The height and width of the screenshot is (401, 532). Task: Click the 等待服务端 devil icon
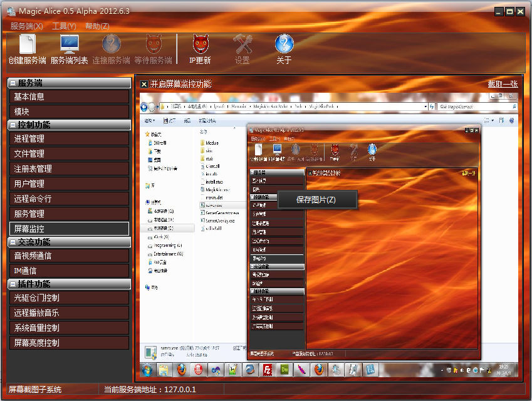click(154, 43)
